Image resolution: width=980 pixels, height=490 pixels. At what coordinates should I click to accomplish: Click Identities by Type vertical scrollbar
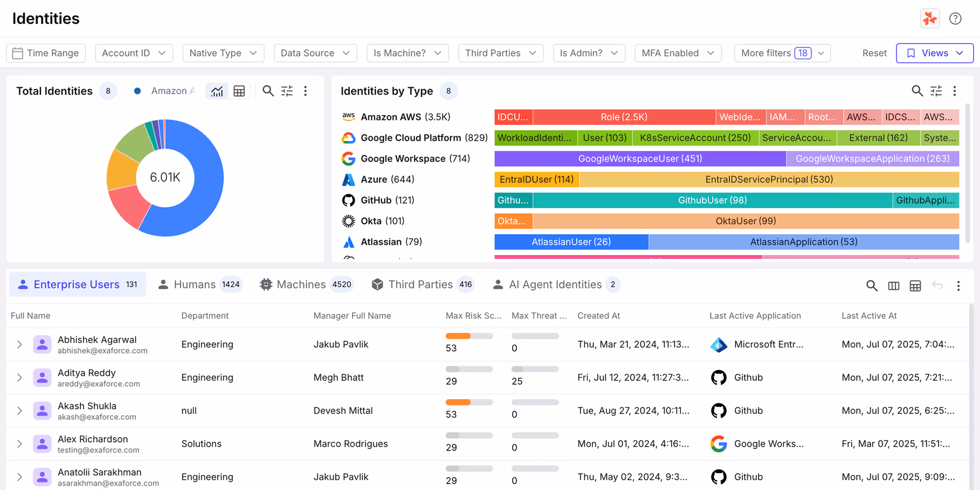[967, 173]
